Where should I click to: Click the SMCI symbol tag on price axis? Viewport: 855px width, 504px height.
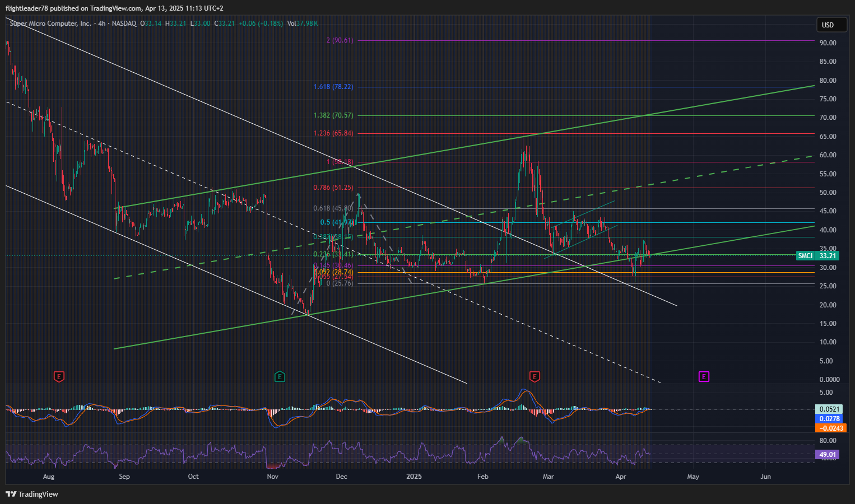pyautogui.click(x=805, y=256)
